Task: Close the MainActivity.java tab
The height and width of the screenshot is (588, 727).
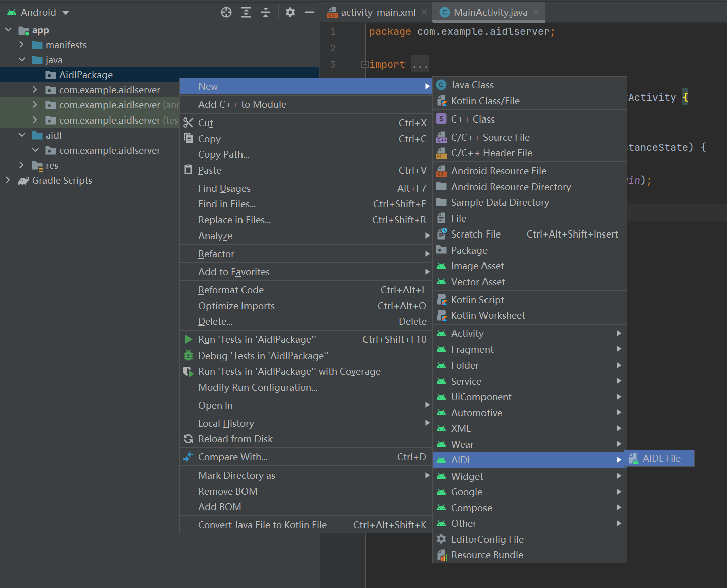Action: 536,12
